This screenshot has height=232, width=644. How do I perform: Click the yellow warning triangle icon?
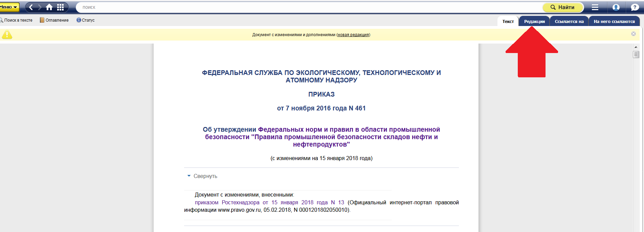[x=7, y=34]
